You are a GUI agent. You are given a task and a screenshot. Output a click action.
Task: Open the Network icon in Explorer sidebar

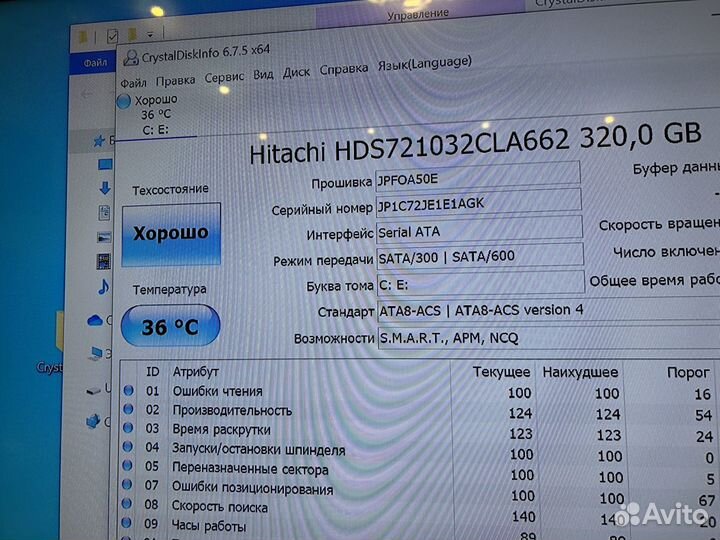94,421
